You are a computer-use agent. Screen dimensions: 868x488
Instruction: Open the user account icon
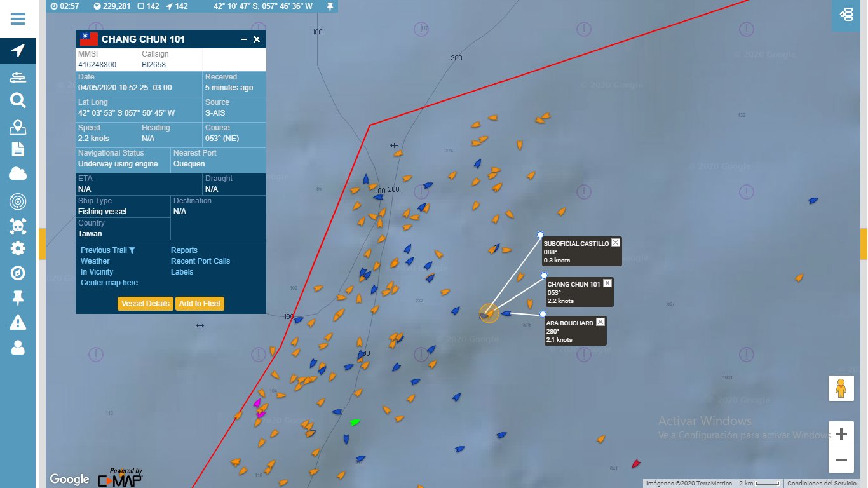click(x=18, y=347)
